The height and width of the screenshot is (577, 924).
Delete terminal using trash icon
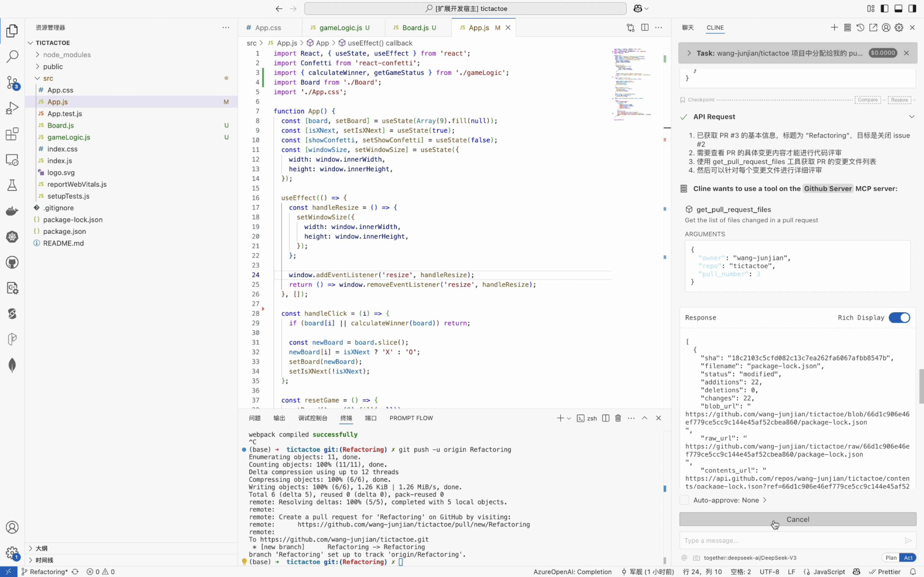coord(618,418)
